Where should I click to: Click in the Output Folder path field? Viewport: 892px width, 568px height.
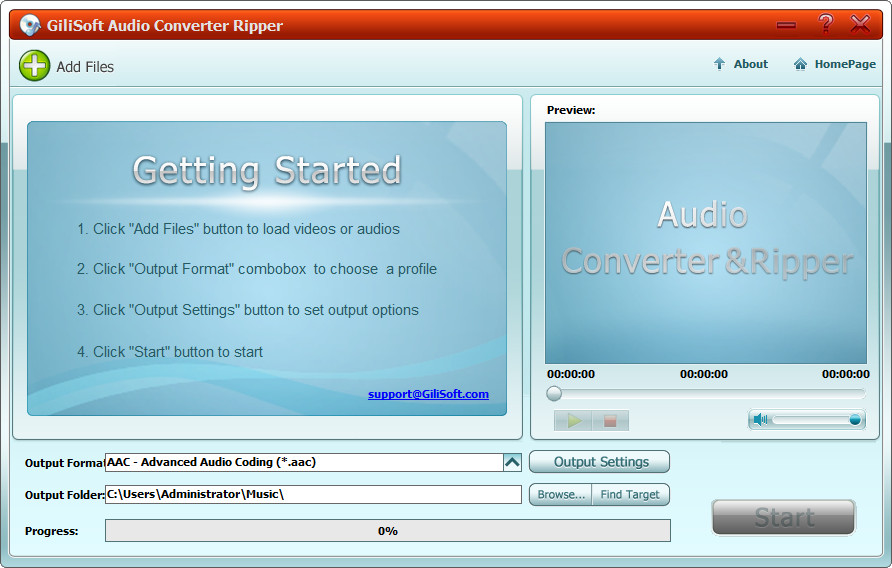(313, 494)
